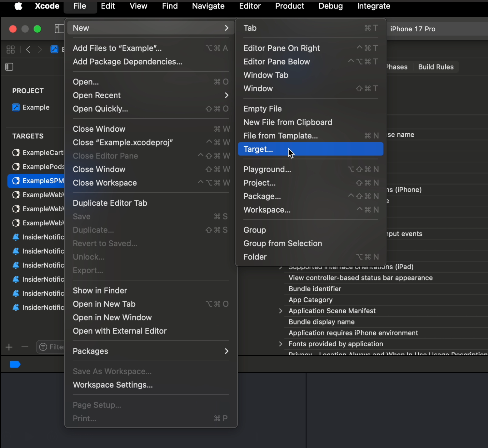Select the App Category row

click(386, 300)
